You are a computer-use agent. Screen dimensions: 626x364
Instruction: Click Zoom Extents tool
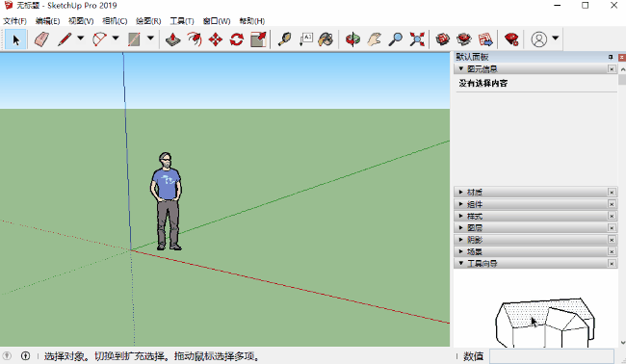[x=417, y=39]
